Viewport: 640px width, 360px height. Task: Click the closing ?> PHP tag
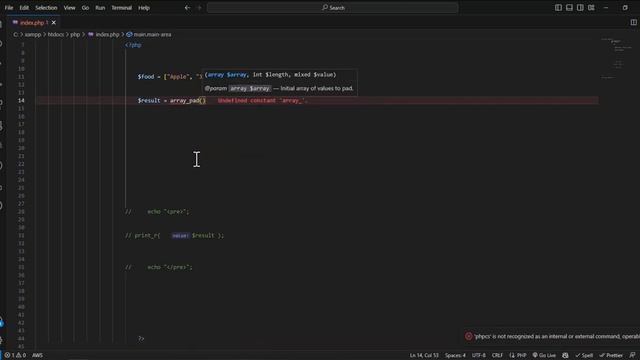point(141,339)
